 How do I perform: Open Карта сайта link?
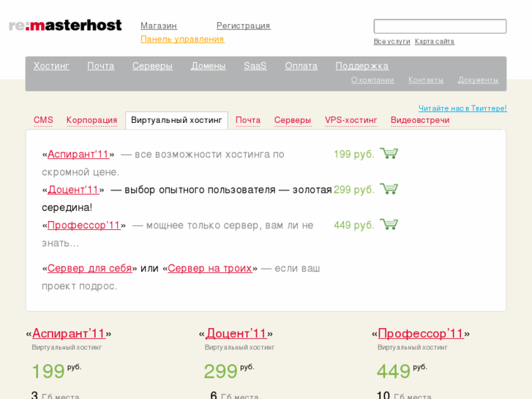[x=434, y=42]
